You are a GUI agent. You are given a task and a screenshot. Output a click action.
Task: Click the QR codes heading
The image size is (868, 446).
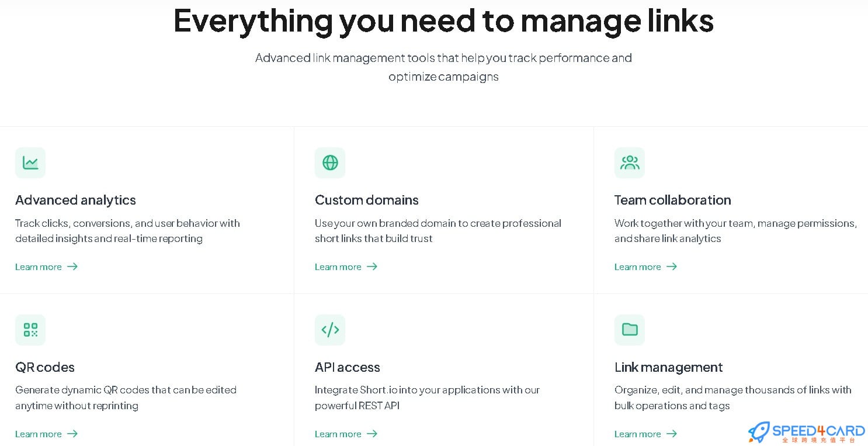click(45, 367)
